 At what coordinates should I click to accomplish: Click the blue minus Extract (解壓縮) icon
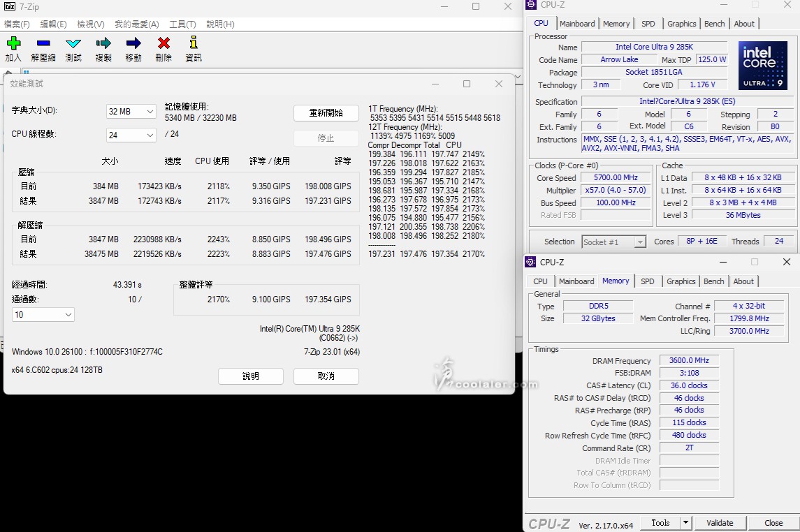[x=43, y=44]
